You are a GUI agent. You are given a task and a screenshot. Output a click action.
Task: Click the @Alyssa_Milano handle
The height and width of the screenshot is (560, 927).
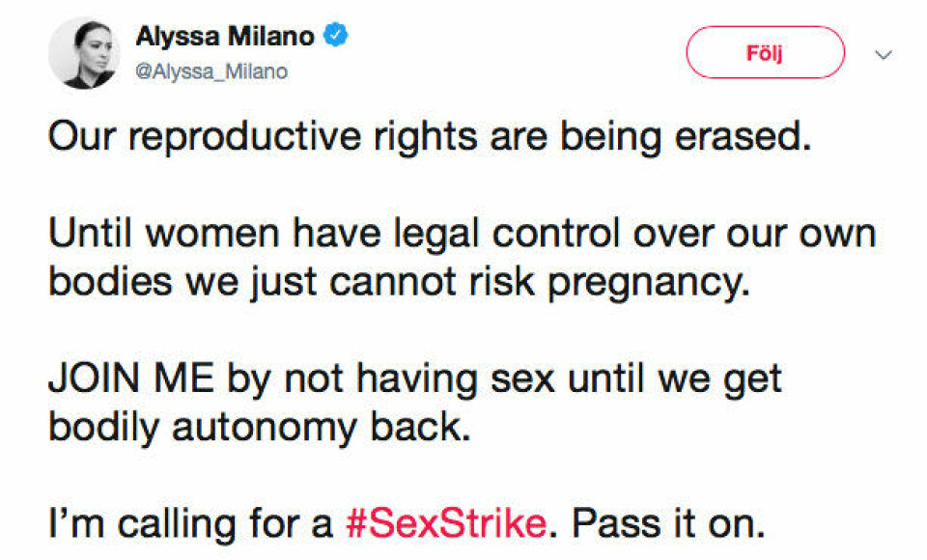pos(211,72)
